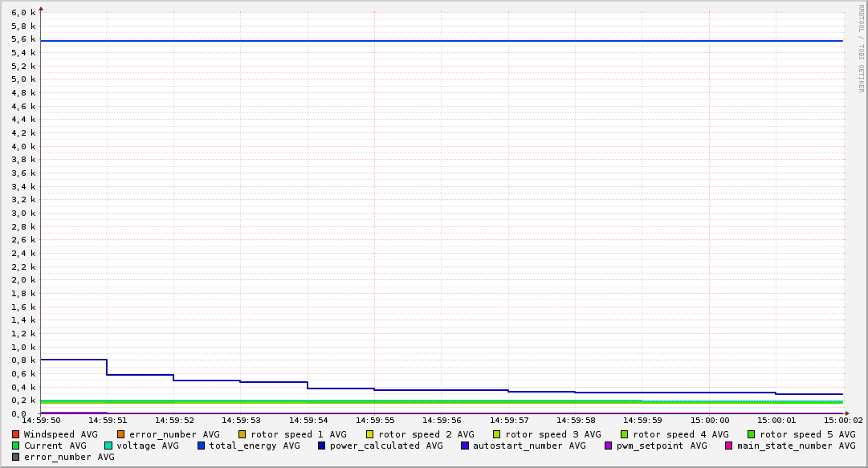This screenshot has height=468, width=868.
Task: Click the 6,0 k y-axis label
Action: coord(23,13)
